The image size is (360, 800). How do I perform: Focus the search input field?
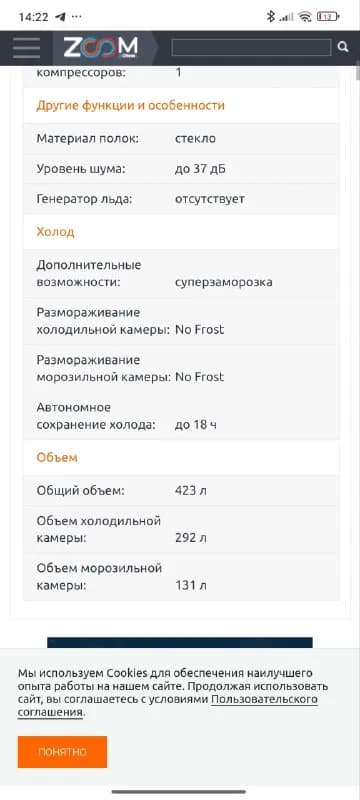point(251,47)
